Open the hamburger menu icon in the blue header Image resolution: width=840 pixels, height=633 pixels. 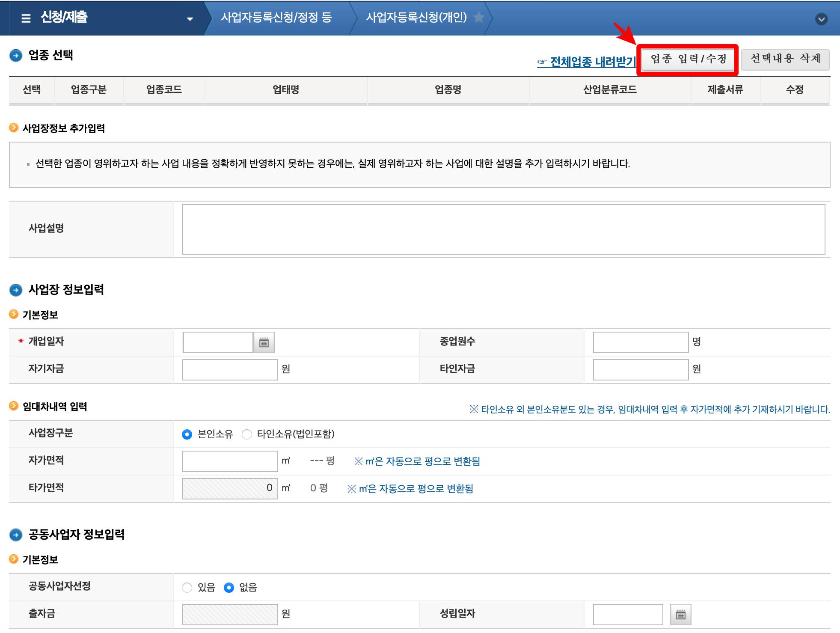click(27, 18)
